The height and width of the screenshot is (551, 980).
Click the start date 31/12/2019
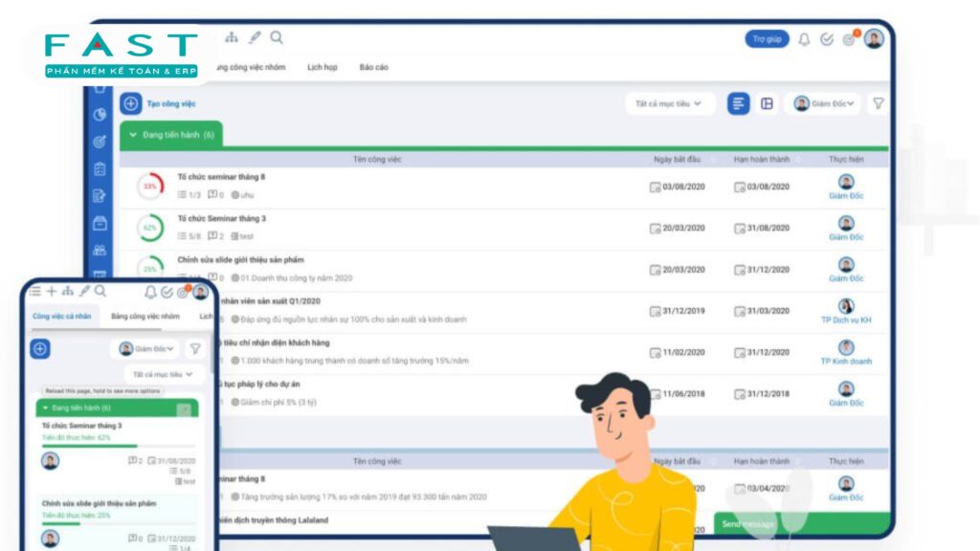pos(683,311)
